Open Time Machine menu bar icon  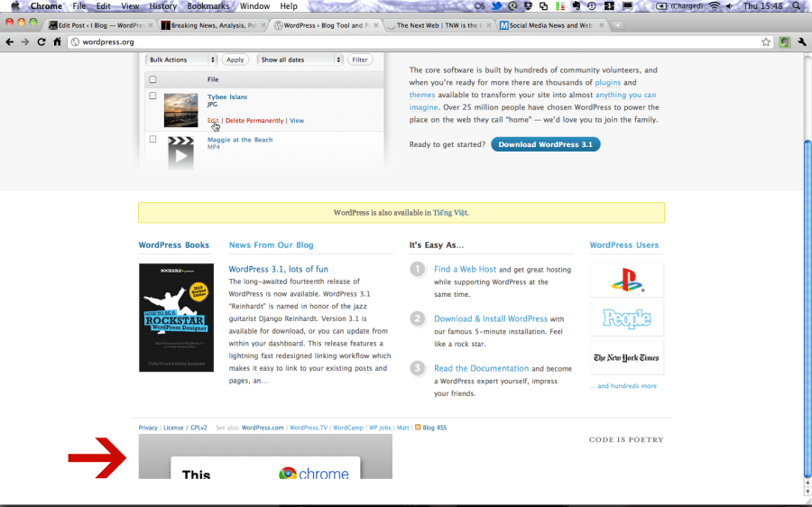point(591,6)
